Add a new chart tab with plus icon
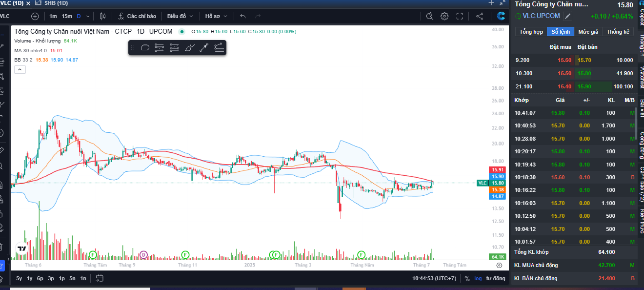Screen dimensions: 644x290 [x=491, y=2]
